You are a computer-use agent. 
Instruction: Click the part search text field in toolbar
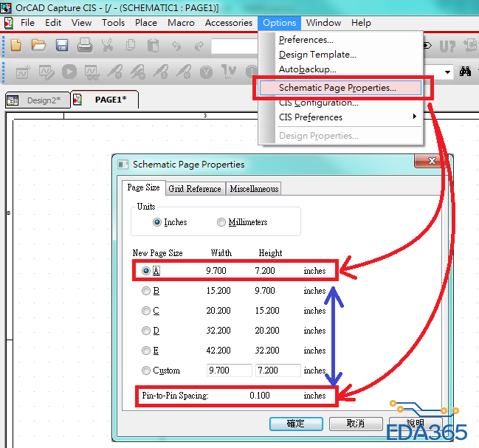tap(235, 46)
